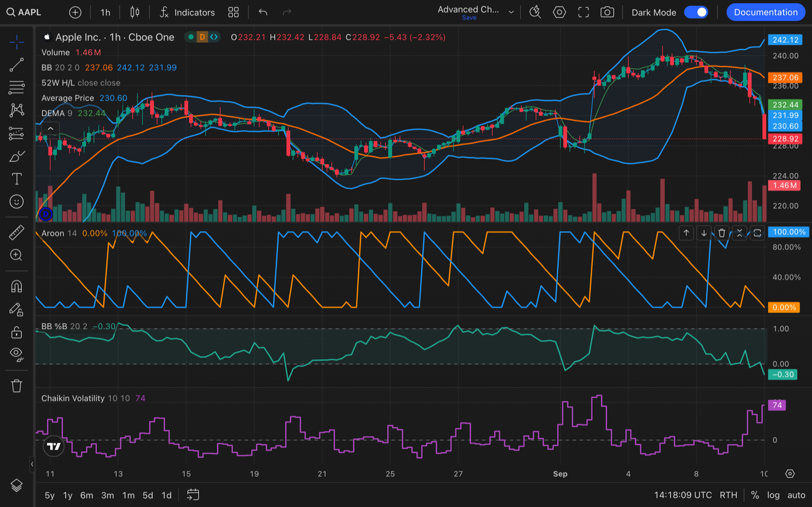Click the Aroon 14 legend
The image size is (812, 507).
tap(60, 233)
